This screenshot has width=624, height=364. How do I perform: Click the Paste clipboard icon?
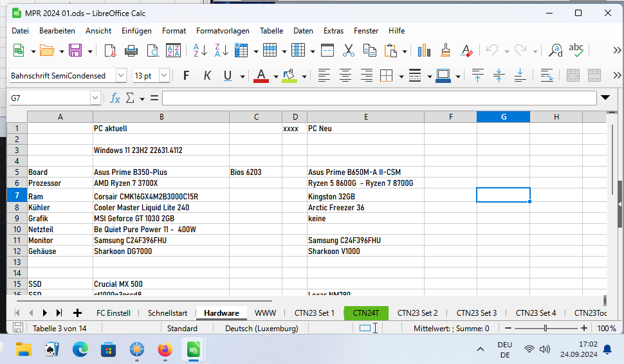tap(390, 51)
